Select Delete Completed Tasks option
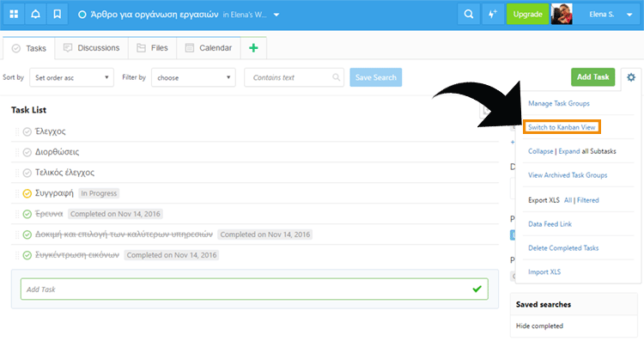644x341 pixels. (x=563, y=248)
